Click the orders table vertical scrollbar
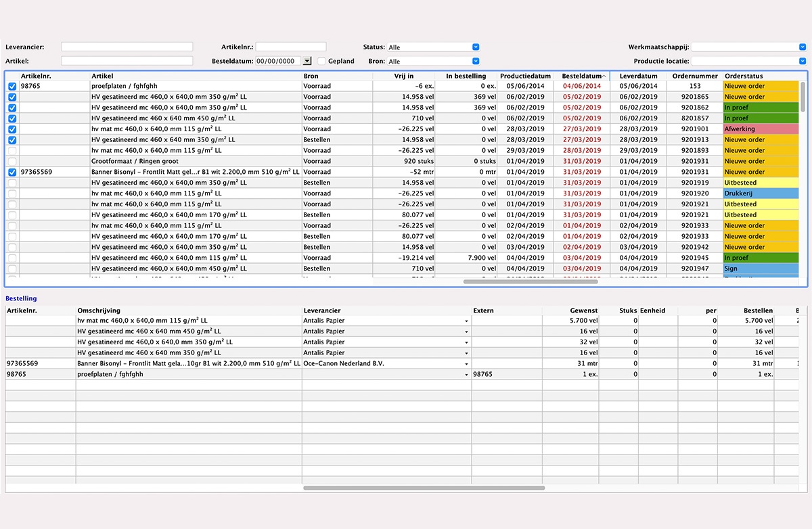 (x=803, y=97)
